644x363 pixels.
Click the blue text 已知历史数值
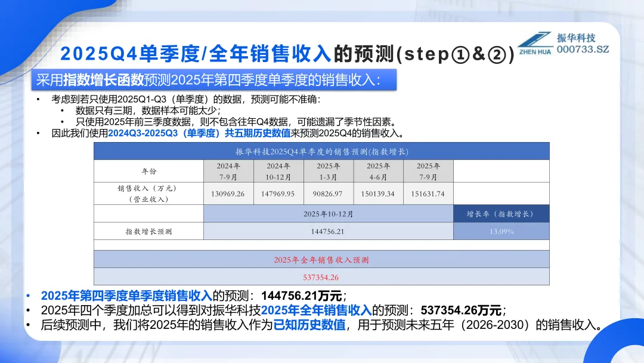click(x=309, y=325)
